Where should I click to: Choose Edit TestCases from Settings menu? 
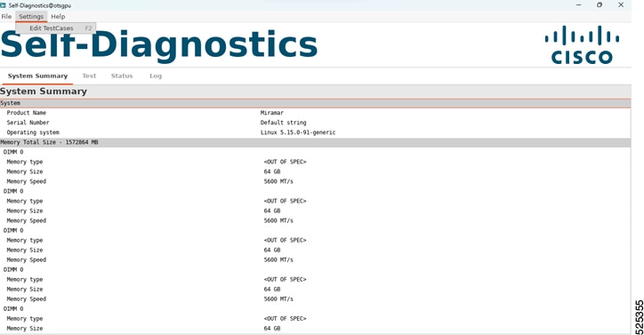tap(56, 28)
